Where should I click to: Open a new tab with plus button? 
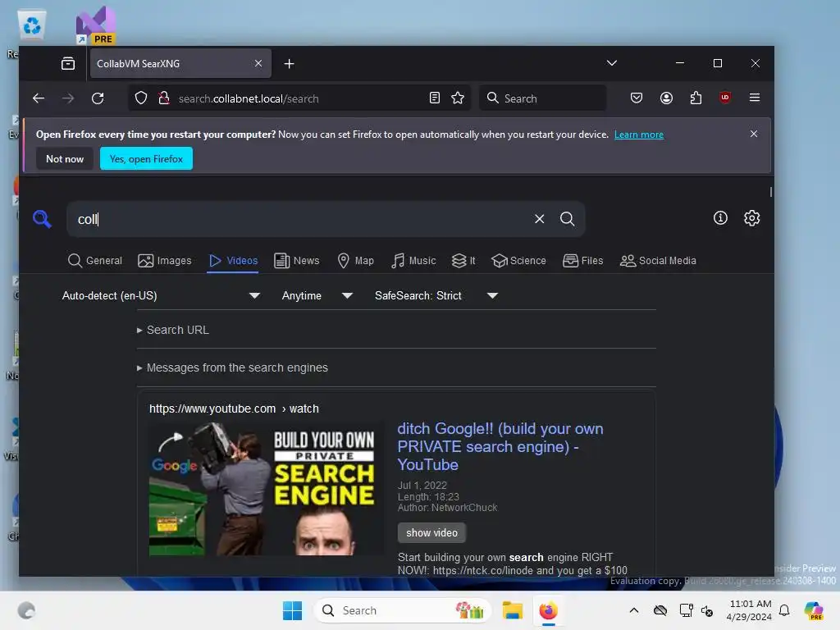coord(290,64)
